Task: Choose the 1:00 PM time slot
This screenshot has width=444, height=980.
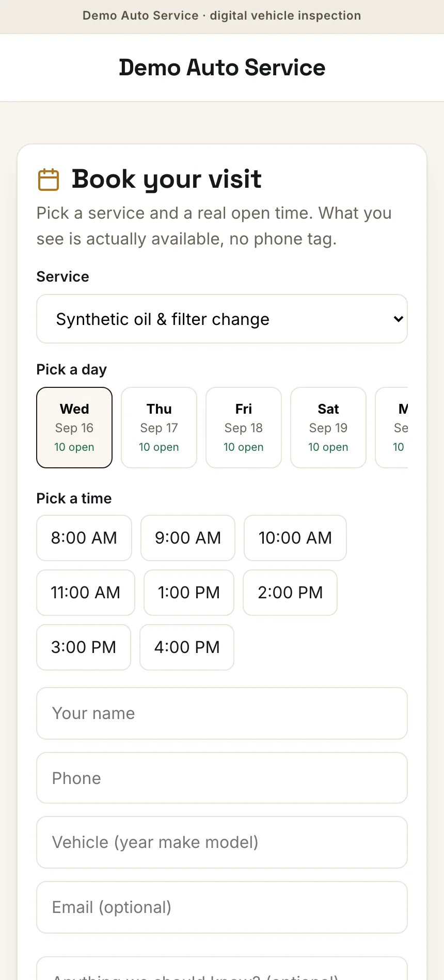Action: click(x=189, y=593)
